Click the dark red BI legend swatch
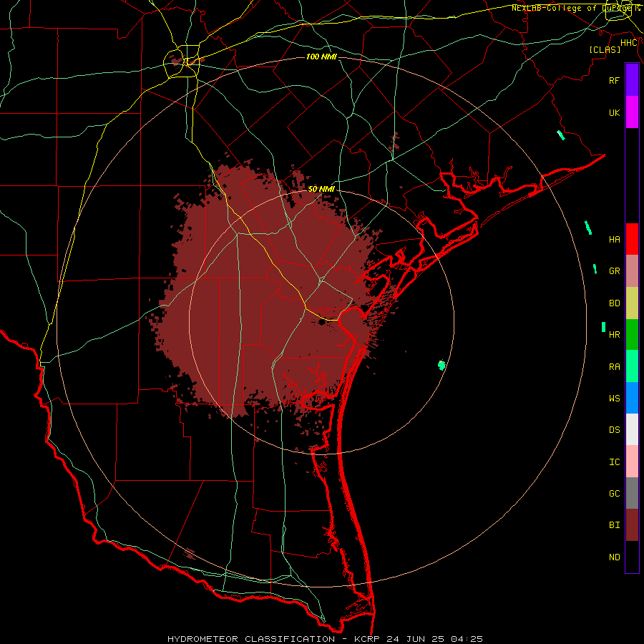Screen dimensions: 644x644 [x=632, y=525]
